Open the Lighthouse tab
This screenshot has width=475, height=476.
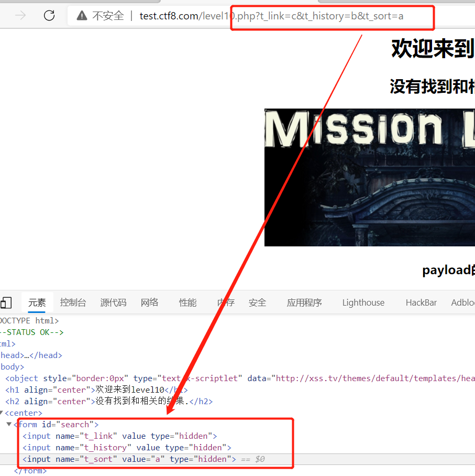(363, 302)
